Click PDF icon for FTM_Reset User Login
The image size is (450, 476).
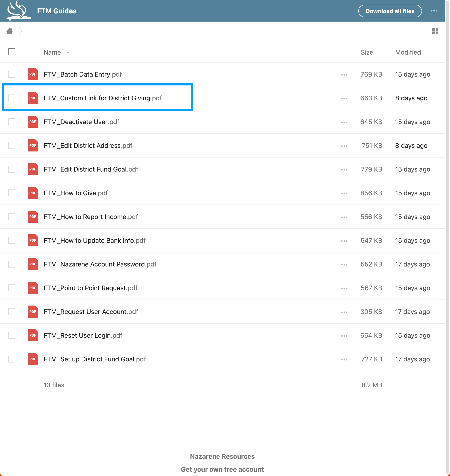(x=33, y=335)
